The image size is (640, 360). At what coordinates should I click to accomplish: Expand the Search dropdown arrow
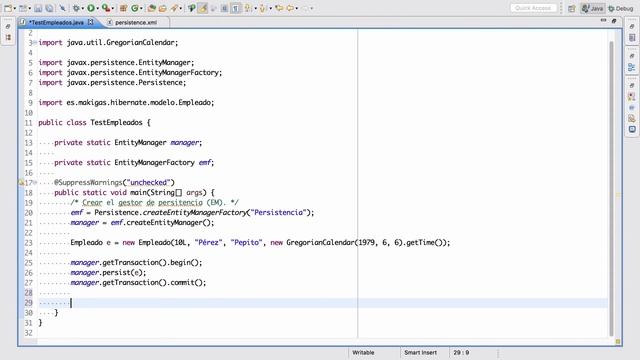click(x=180, y=9)
